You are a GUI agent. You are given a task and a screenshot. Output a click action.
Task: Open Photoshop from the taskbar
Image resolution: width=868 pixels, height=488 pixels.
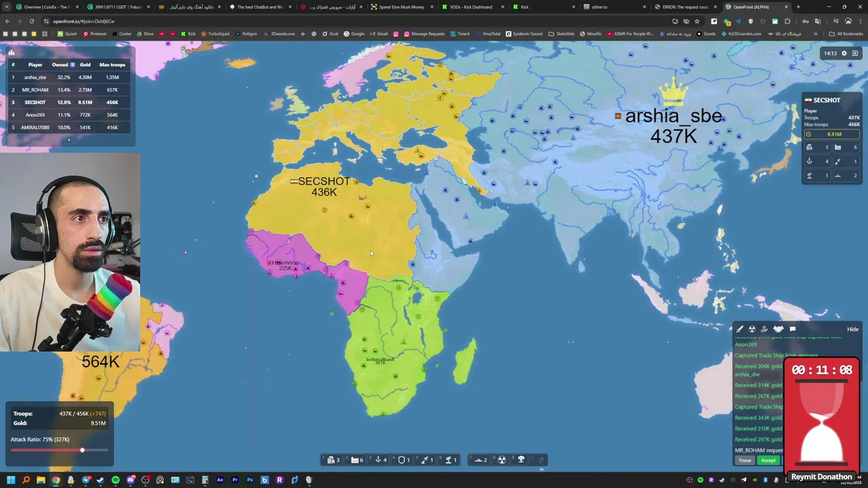[x=250, y=481]
